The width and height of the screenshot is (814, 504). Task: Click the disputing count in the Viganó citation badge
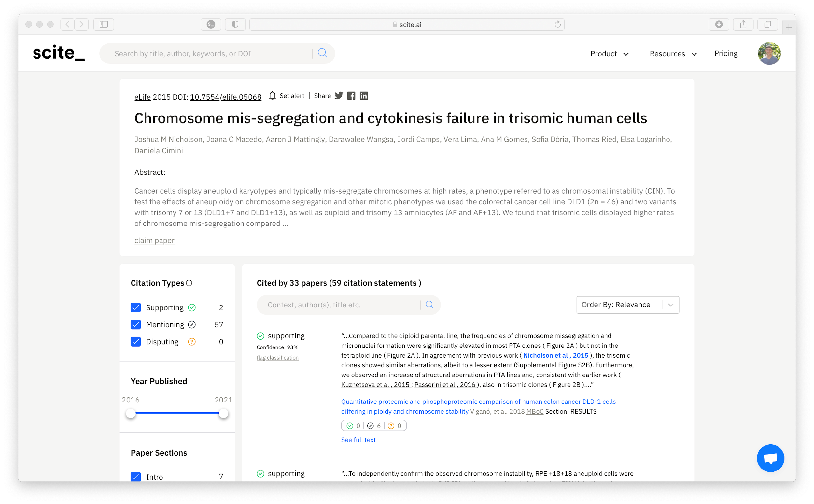tap(395, 426)
